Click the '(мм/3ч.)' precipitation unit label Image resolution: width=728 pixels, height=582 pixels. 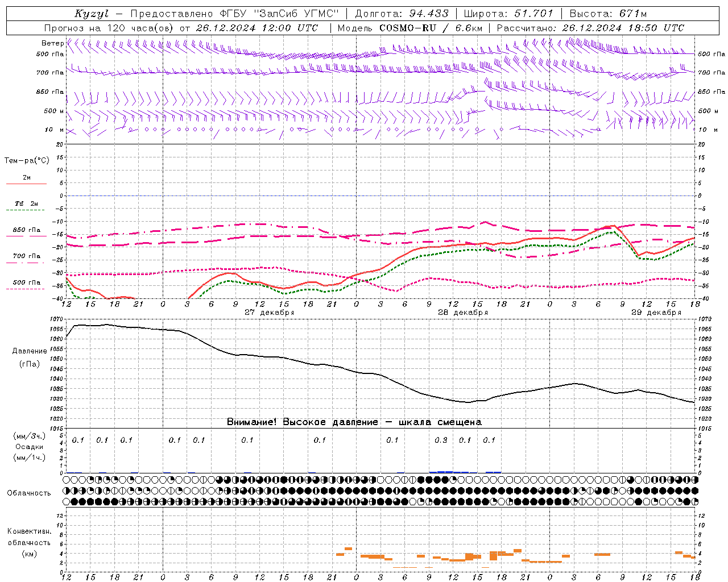30,436
